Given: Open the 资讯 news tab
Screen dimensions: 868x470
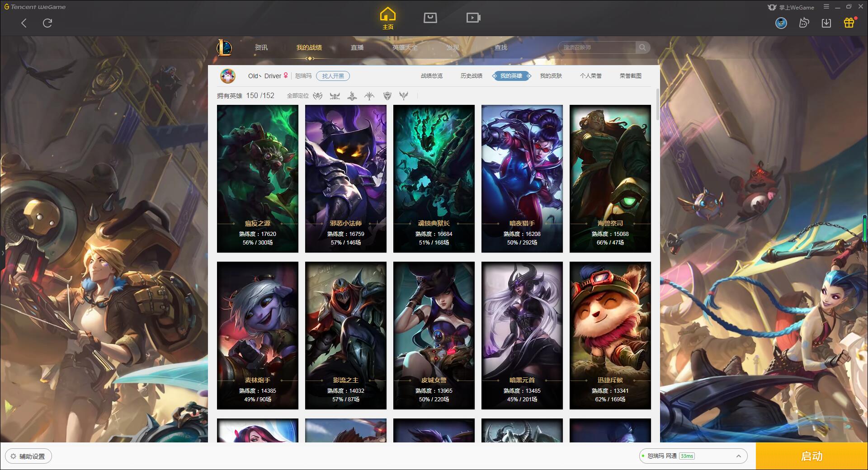Looking at the screenshot, I should point(261,47).
